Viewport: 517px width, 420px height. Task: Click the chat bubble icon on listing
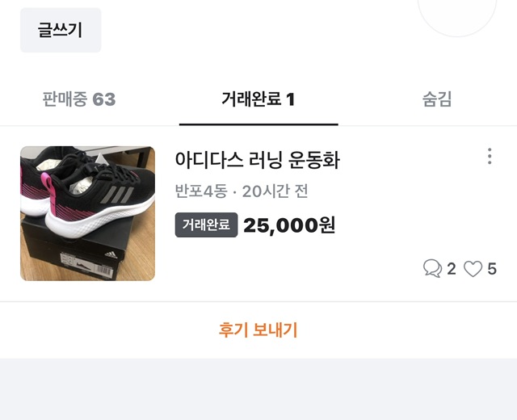[x=432, y=269]
